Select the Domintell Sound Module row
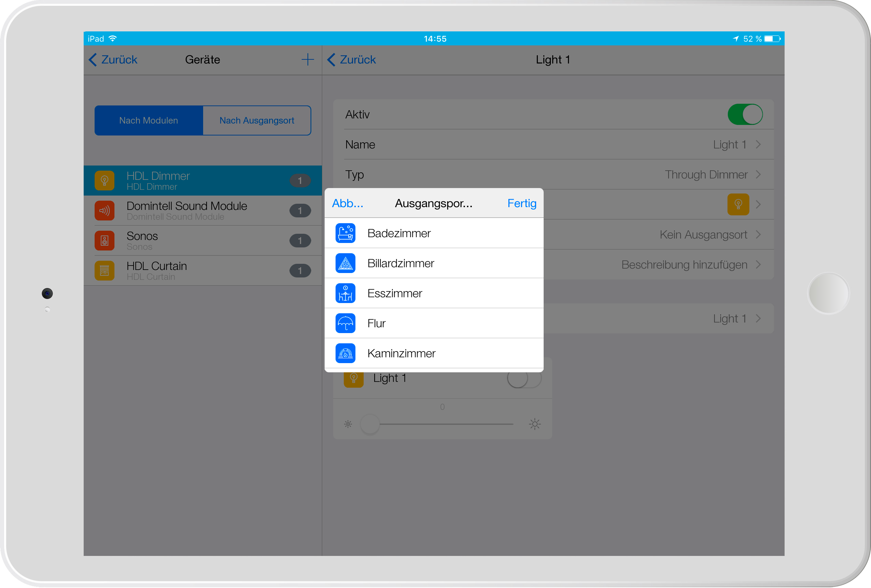The width and height of the screenshot is (871, 588). pyautogui.click(x=203, y=211)
